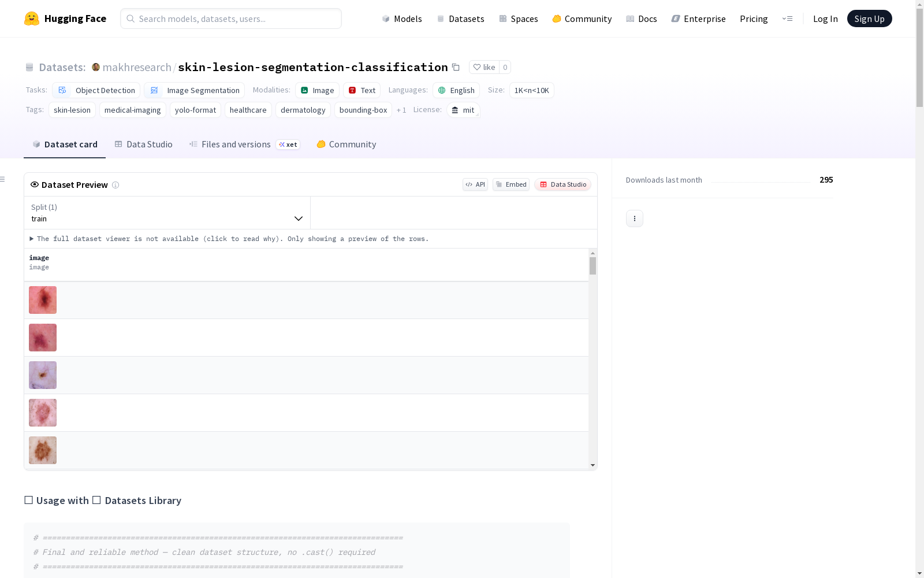The image size is (924, 578).
Task: Expand the navigation more-options icon
Action: click(787, 18)
